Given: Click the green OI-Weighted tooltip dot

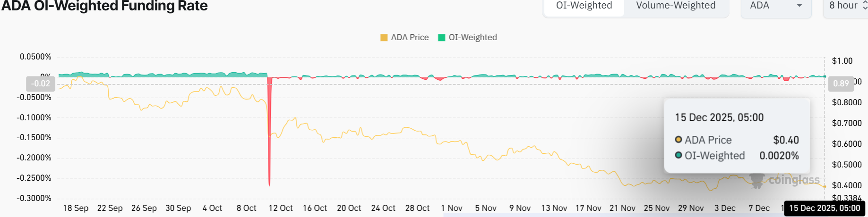Looking at the screenshot, I should coord(679,155).
